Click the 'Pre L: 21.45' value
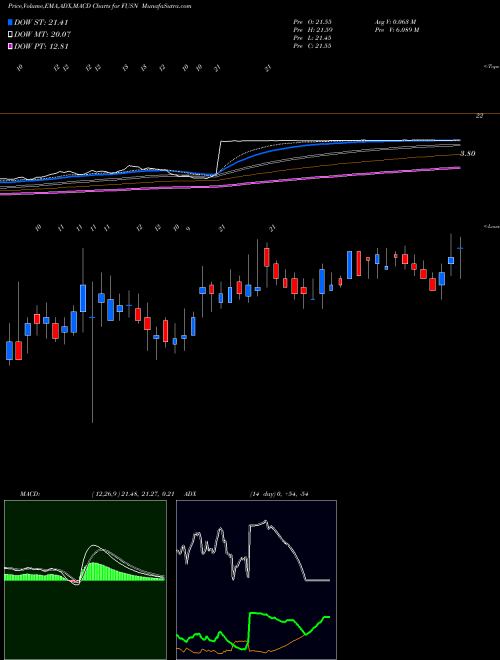The width and height of the screenshot is (500, 660). point(312,38)
